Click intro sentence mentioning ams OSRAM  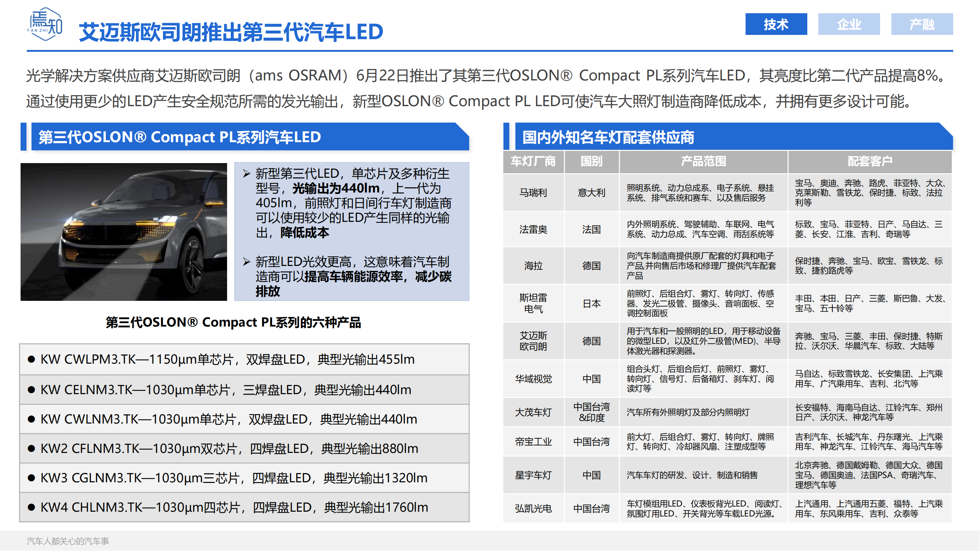(487, 75)
